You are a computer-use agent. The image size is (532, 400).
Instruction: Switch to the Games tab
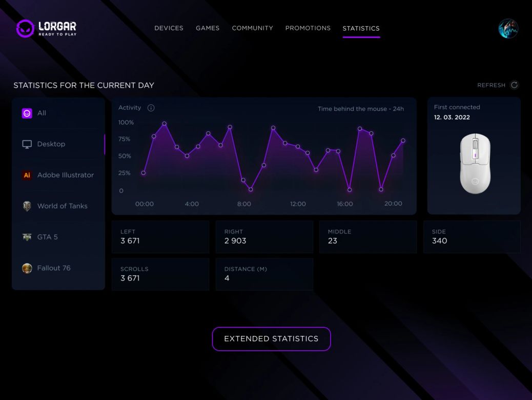pyautogui.click(x=208, y=28)
